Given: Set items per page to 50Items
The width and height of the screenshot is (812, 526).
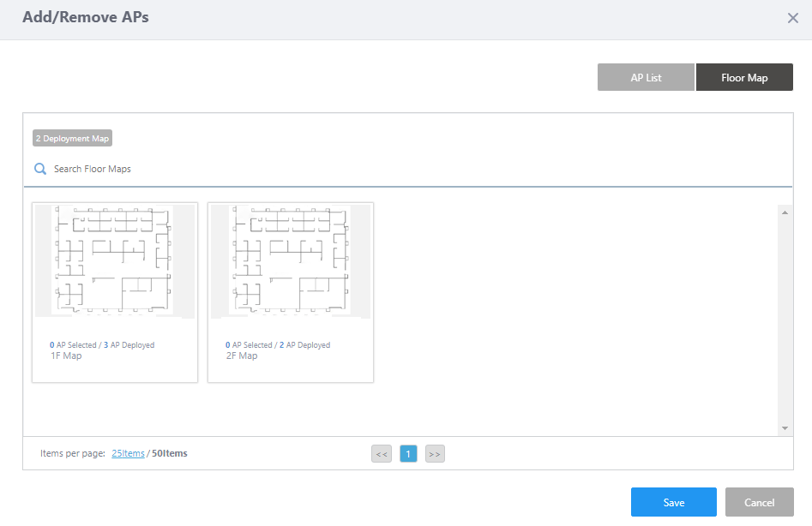Looking at the screenshot, I should point(169,453).
